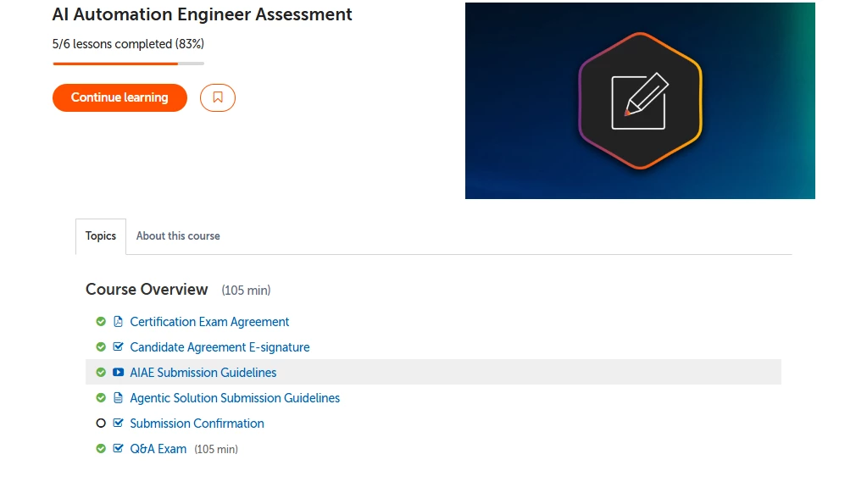Continue learning with the orange button
This screenshot has height=504, width=867.
pyautogui.click(x=120, y=97)
